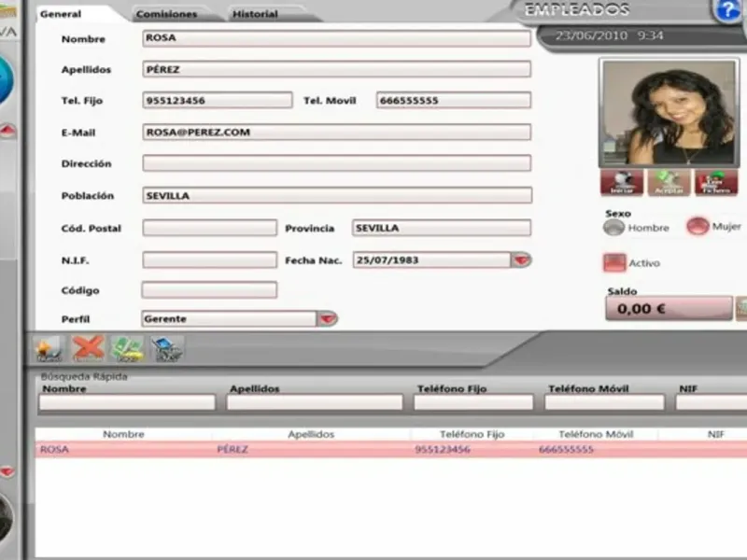Click the red up arrow in left sidebar
The image size is (747, 560).
tap(8, 131)
